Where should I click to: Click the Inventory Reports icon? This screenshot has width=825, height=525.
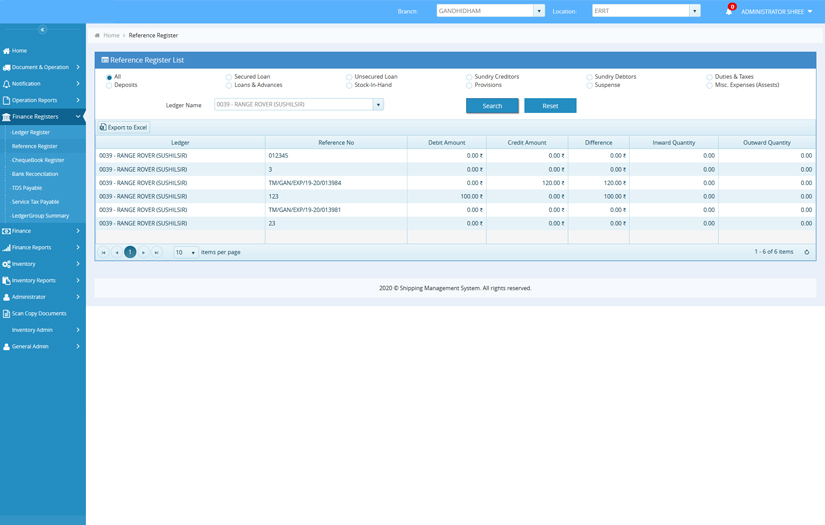(6, 280)
